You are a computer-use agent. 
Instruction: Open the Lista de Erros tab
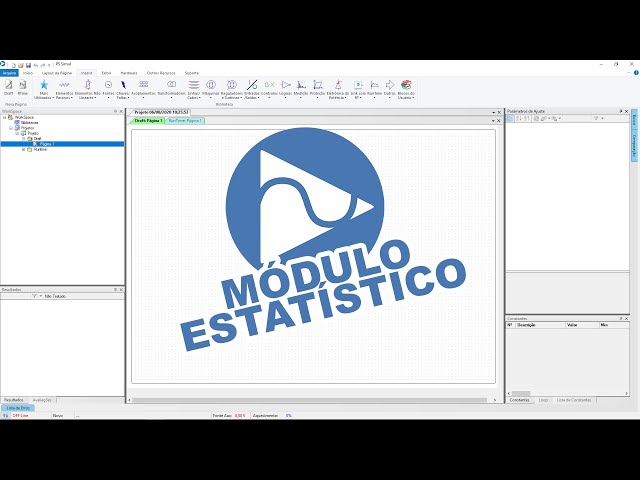point(18,408)
